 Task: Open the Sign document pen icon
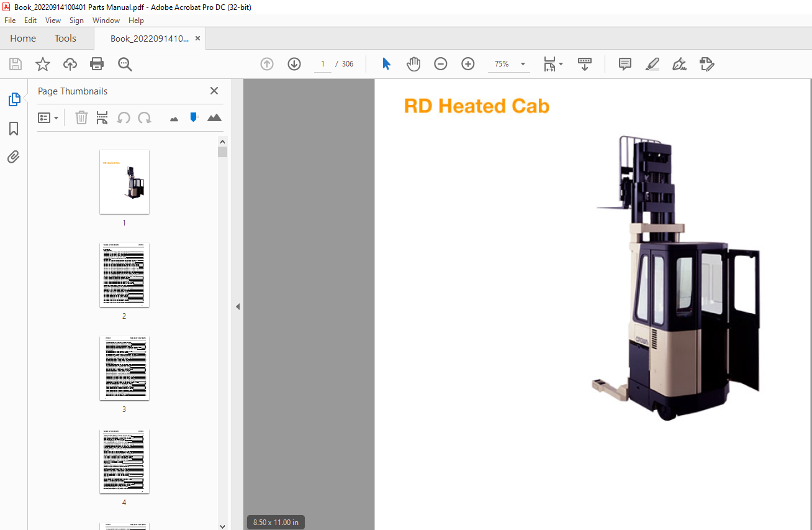tap(679, 64)
